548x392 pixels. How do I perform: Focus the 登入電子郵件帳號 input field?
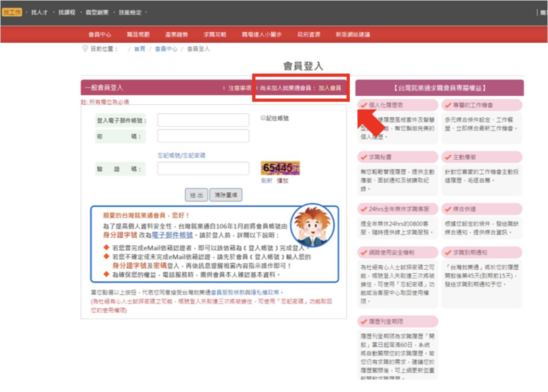click(x=203, y=120)
